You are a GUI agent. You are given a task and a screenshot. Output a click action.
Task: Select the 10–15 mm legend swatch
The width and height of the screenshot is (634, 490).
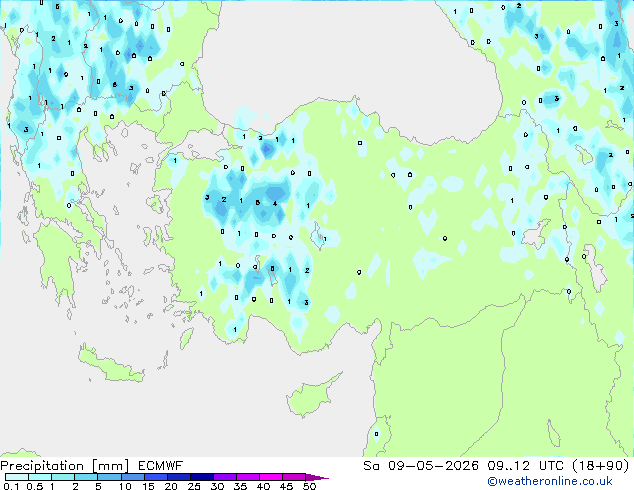(x=132, y=477)
